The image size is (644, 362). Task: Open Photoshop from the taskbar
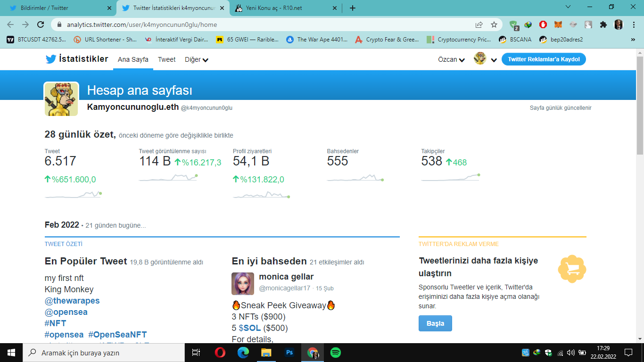point(289,353)
